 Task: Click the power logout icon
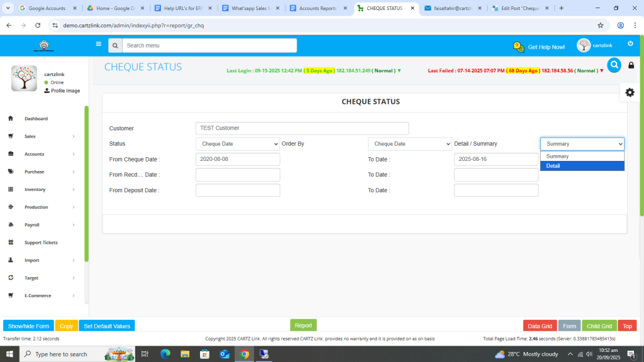click(630, 43)
